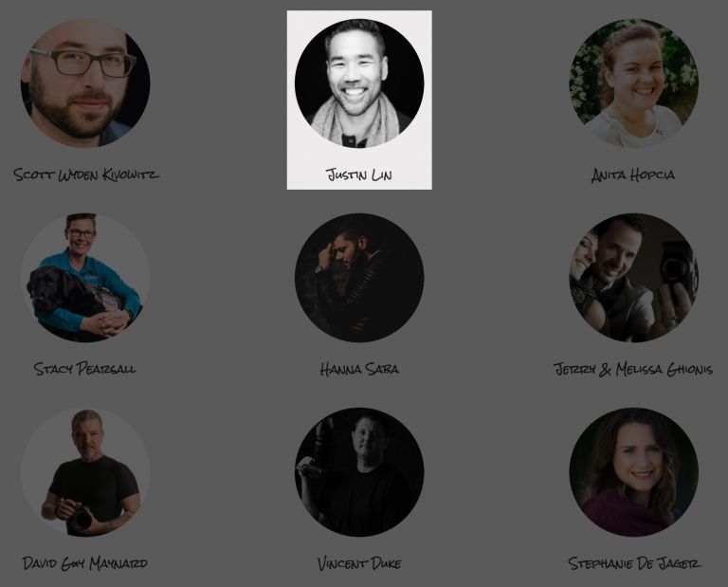Viewport: 728px width, 587px height.
Task: Select Justin Lin's black-and-white portrait
Action: tap(359, 83)
